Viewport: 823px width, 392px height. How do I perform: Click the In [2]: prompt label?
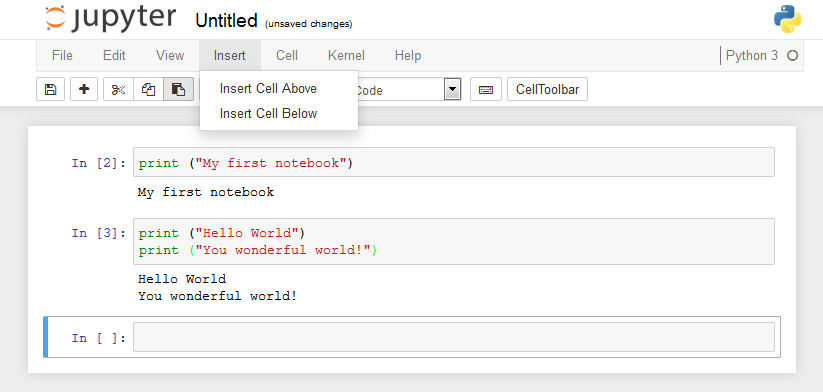click(x=99, y=163)
